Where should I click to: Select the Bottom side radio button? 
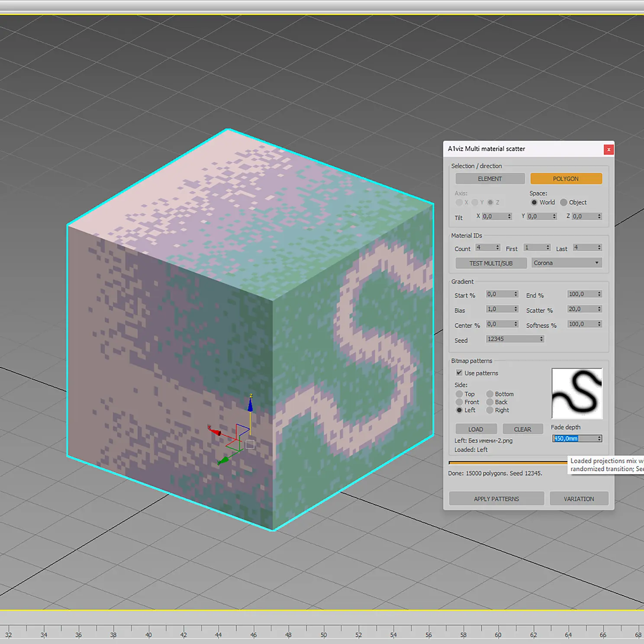click(490, 394)
